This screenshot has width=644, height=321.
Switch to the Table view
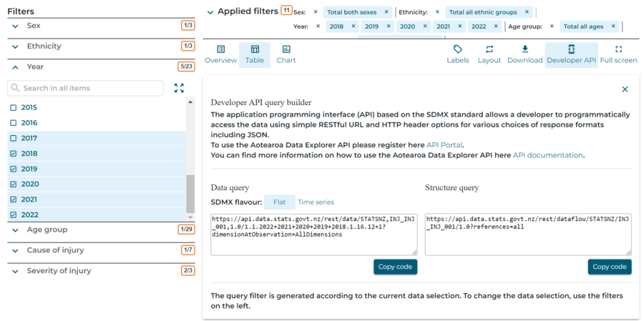[255, 54]
